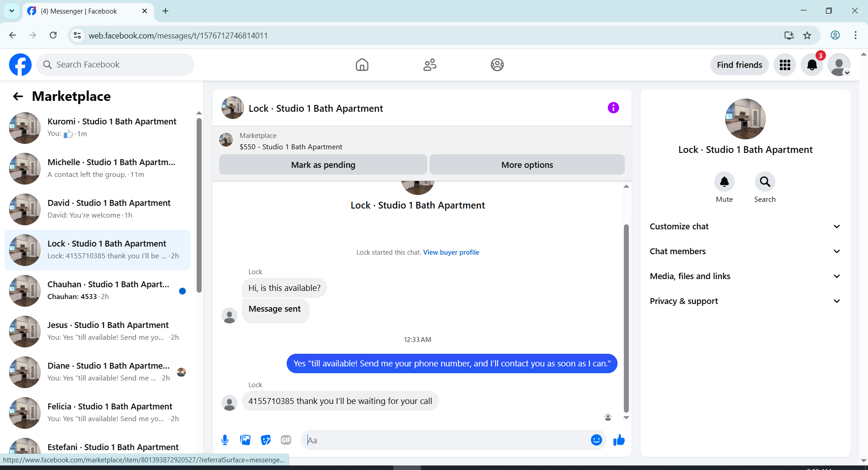This screenshot has height=470, width=868.
Task: Open the notifications bell with 3 badge
Action: pyautogui.click(x=812, y=65)
